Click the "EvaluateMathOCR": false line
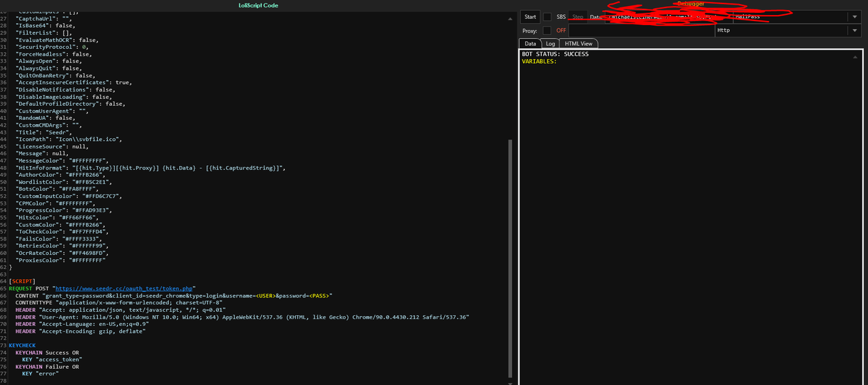The width and height of the screenshot is (868, 385). (x=57, y=40)
